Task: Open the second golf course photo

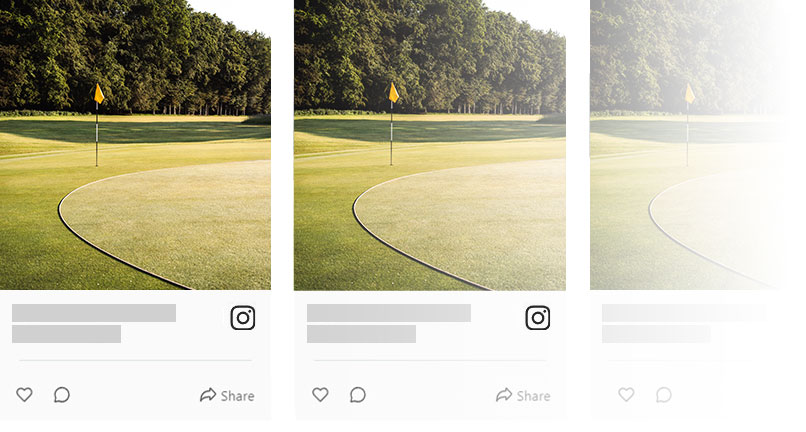Action: pos(430,145)
